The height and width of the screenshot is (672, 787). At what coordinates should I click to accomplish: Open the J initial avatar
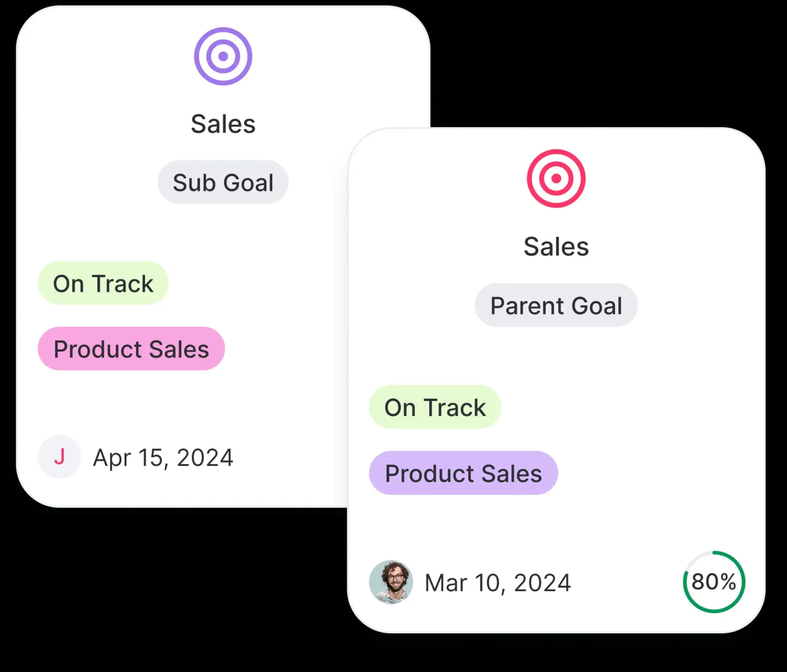coord(59,457)
